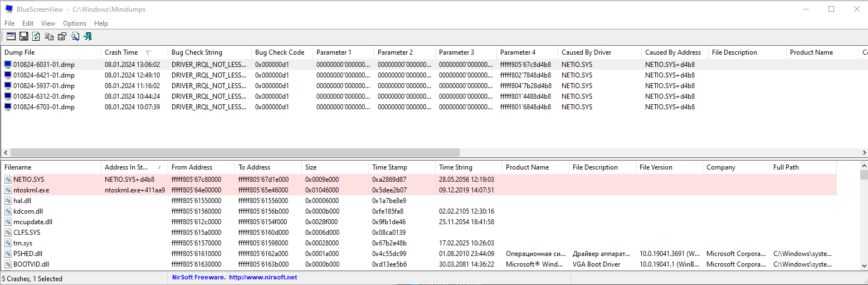Image resolution: width=868 pixels, height=285 pixels.
Task: Refresh the crash dump list
Action: (36, 36)
